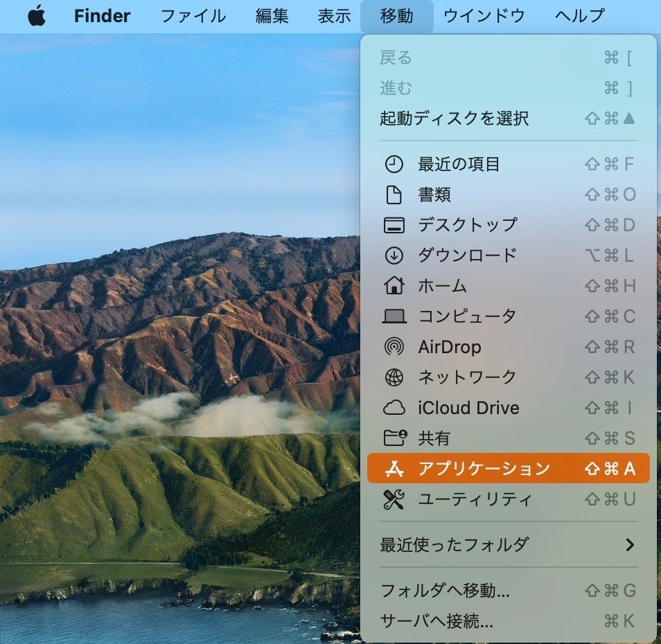The width and height of the screenshot is (661, 644).
Task: Go to ダウンロード folder
Action: [508, 256]
